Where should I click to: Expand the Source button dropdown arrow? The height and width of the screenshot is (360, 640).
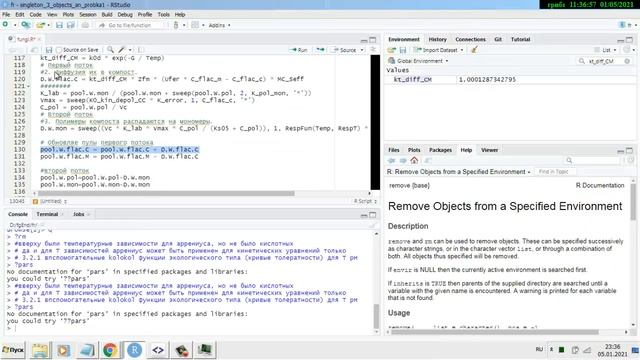[362, 50]
